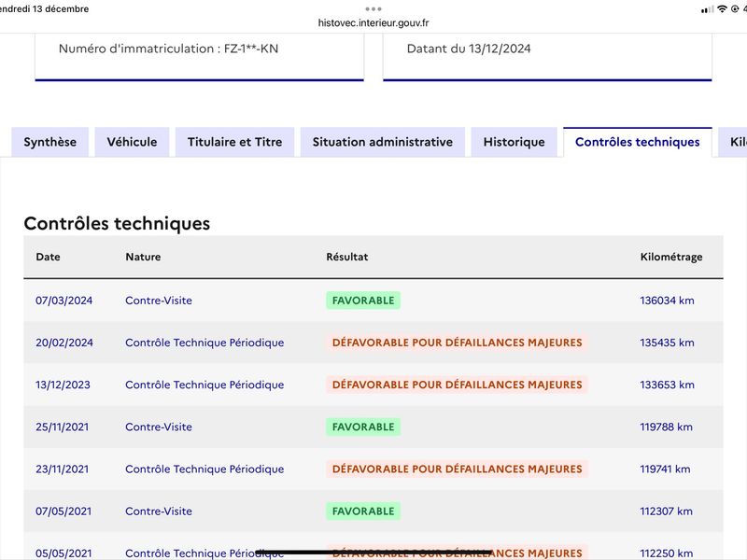Image resolution: width=747 pixels, height=560 pixels.
Task: Select the 135435 km mileage value
Action: 667,343
